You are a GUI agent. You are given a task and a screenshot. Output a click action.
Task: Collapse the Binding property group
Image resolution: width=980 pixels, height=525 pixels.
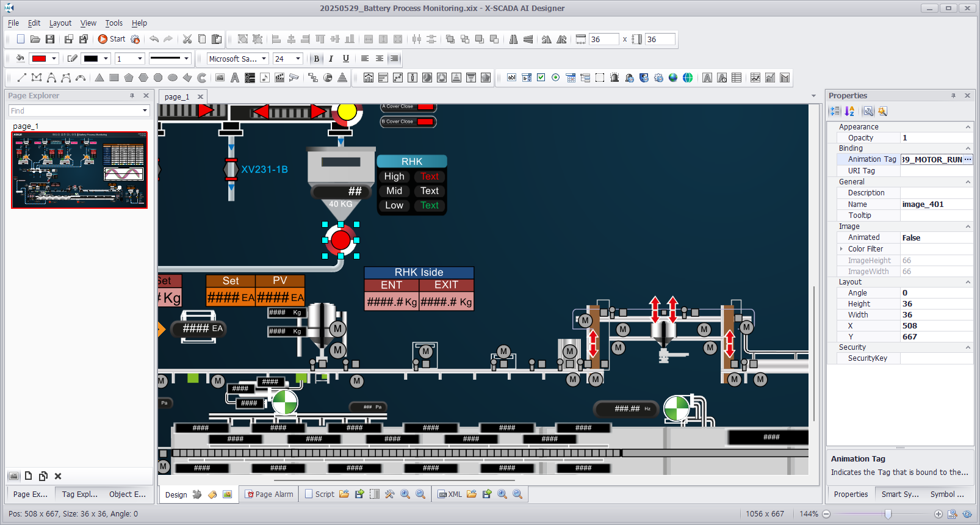point(968,148)
